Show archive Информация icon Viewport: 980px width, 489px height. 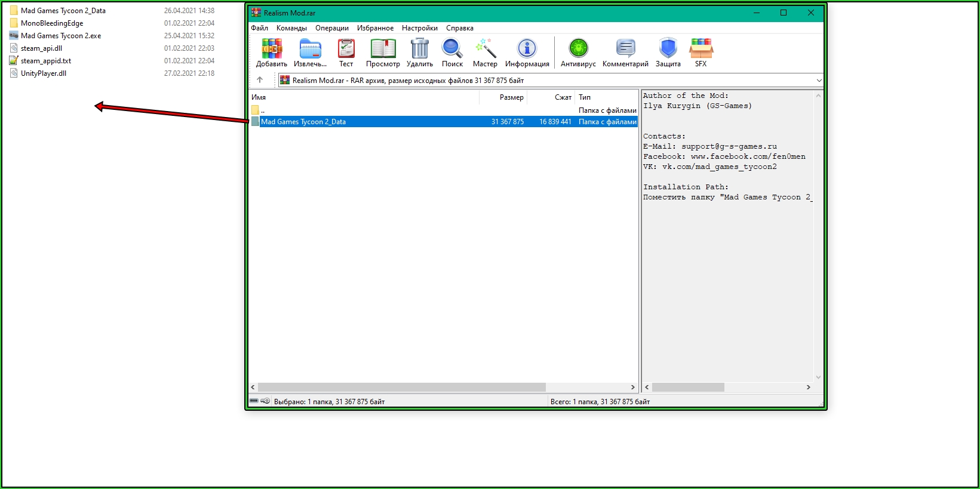point(527,48)
